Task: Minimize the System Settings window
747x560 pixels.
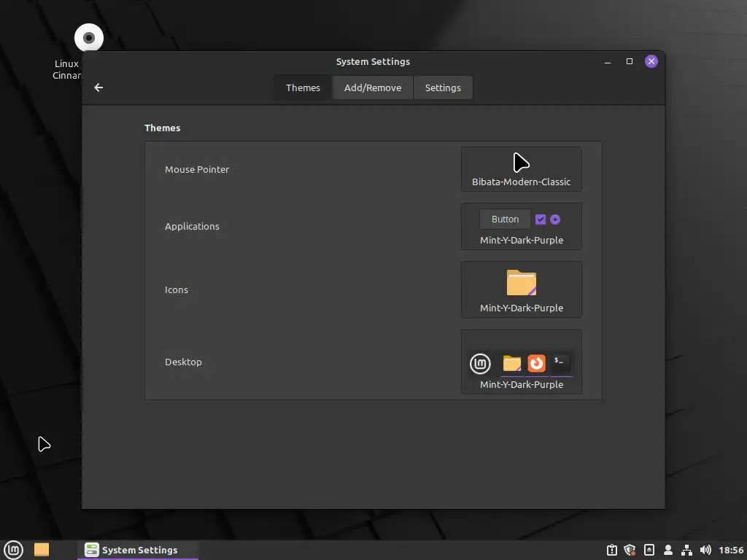Action: point(608,61)
